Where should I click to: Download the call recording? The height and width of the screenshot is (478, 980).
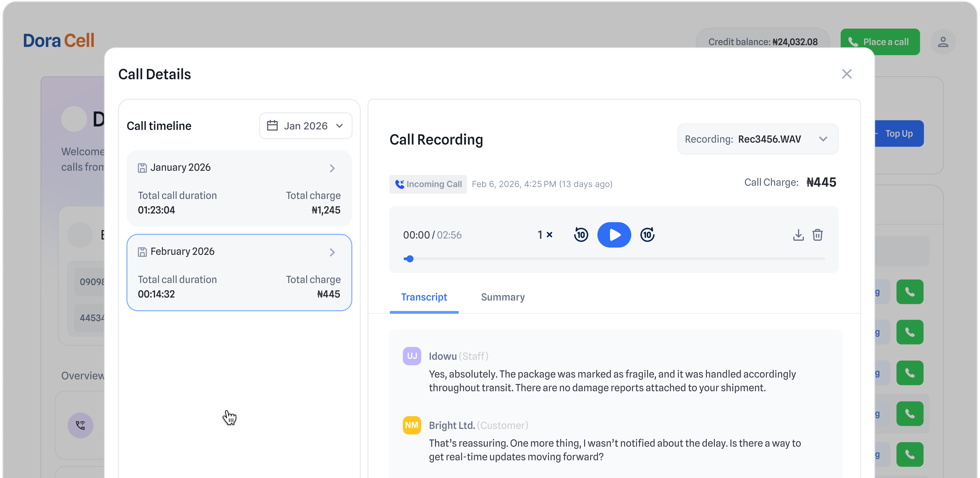pyautogui.click(x=798, y=235)
